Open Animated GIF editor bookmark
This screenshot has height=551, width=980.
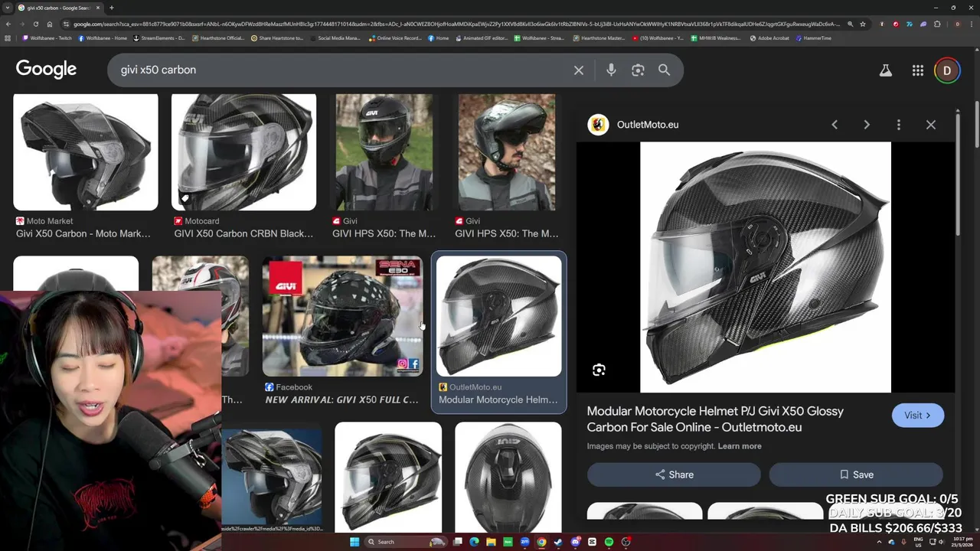pyautogui.click(x=482, y=38)
